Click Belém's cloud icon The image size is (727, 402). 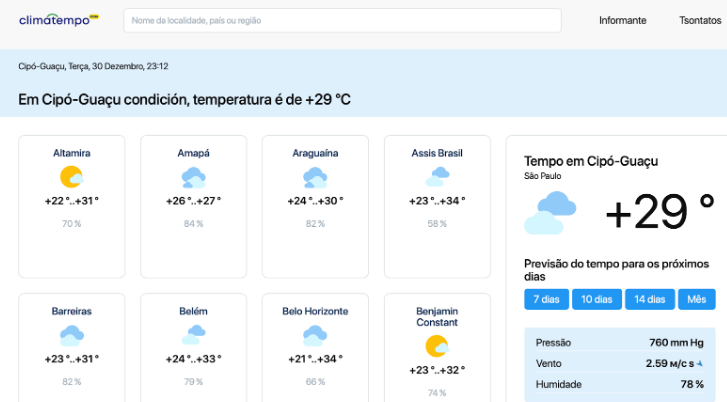(193, 336)
